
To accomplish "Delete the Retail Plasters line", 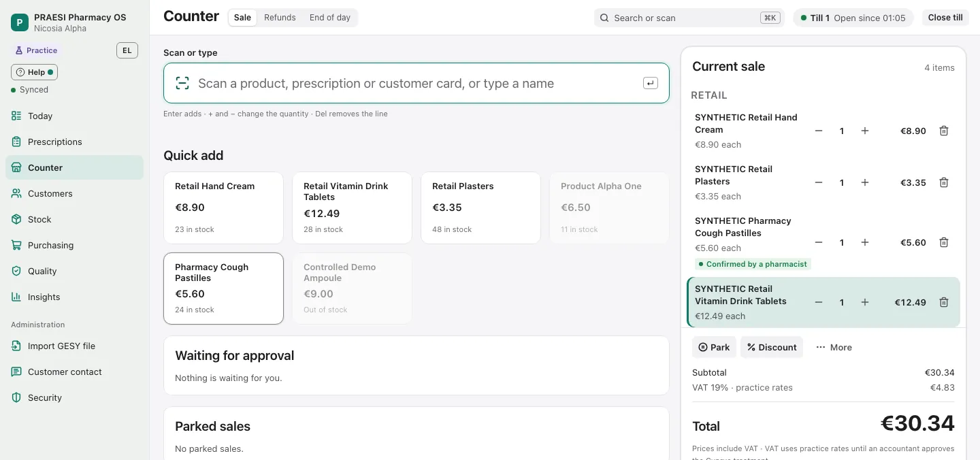I will (944, 182).
